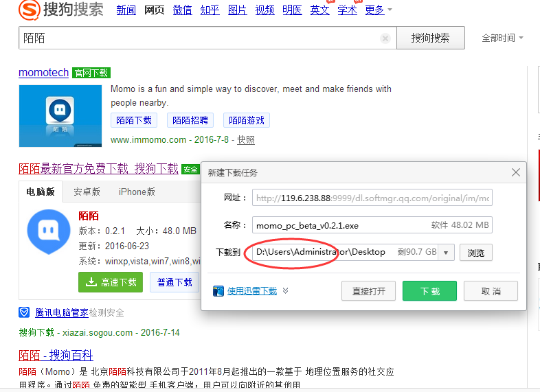Open the 英文 search category
Image resolution: width=540 pixels, height=392 pixels.
tap(319, 10)
